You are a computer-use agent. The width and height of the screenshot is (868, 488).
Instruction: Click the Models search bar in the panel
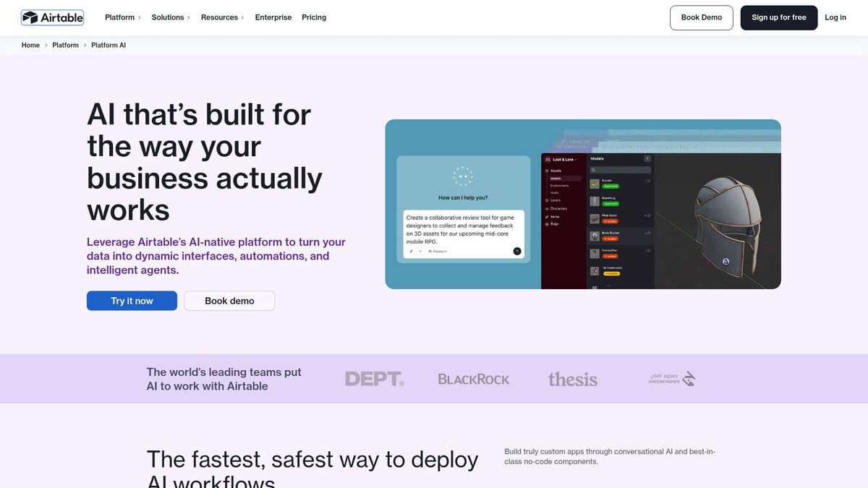click(x=621, y=170)
